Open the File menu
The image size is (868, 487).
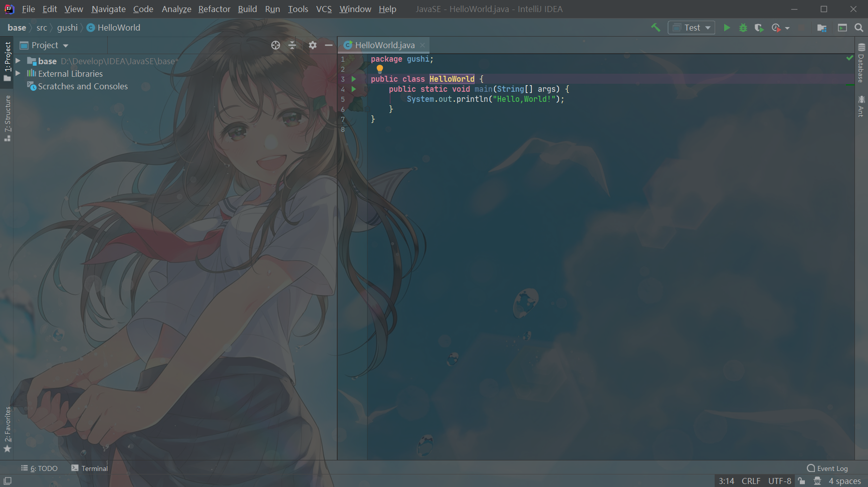click(x=29, y=9)
